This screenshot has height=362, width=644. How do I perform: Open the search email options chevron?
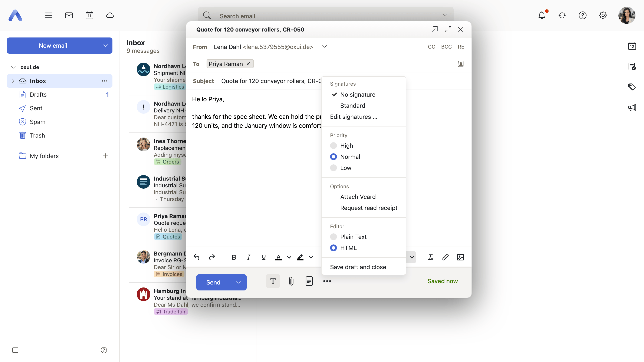pos(445,16)
